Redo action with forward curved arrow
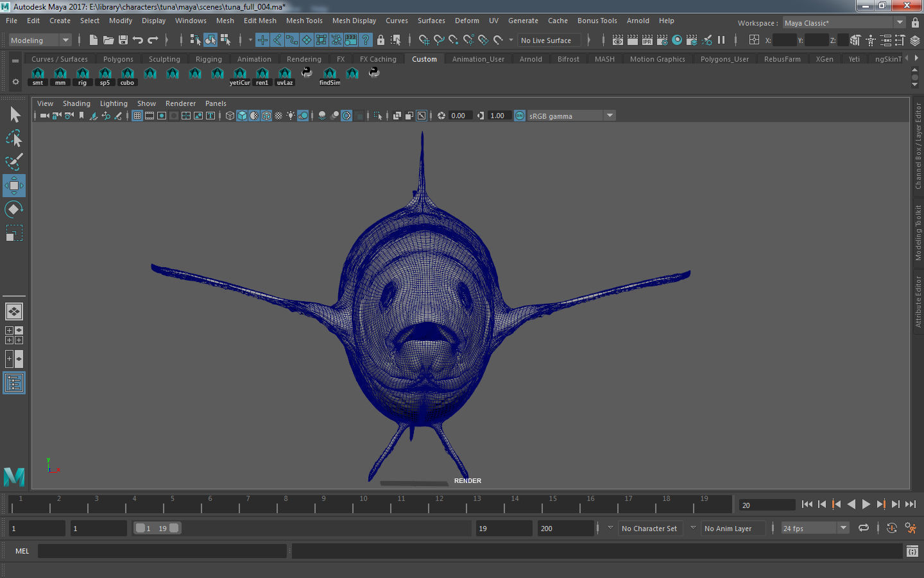The image size is (924, 578). point(153,40)
